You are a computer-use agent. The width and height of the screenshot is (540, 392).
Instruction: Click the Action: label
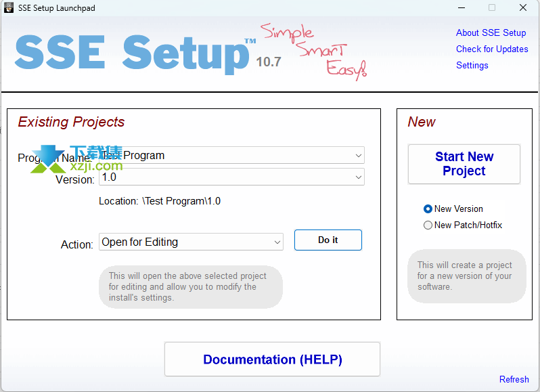76,244
